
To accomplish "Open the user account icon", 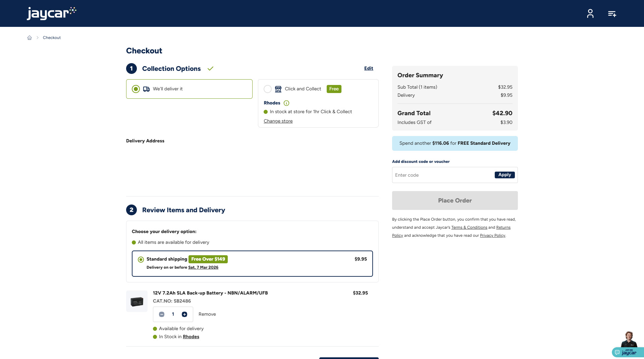I will point(590,13).
